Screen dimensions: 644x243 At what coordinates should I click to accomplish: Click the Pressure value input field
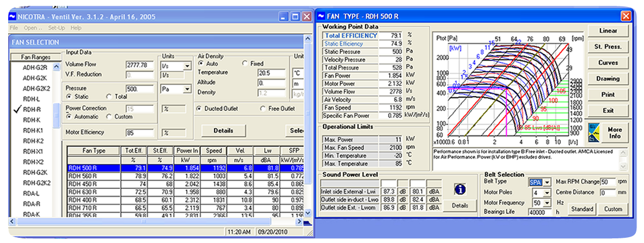click(x=140, y=89)
